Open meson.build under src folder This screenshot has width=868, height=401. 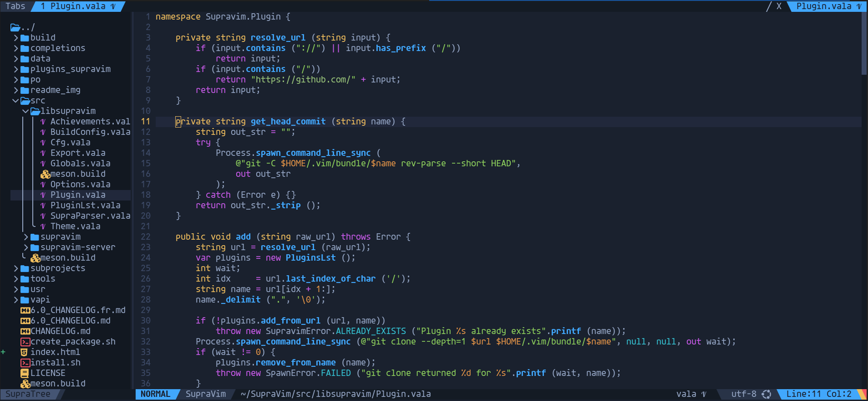pos(68,258)
